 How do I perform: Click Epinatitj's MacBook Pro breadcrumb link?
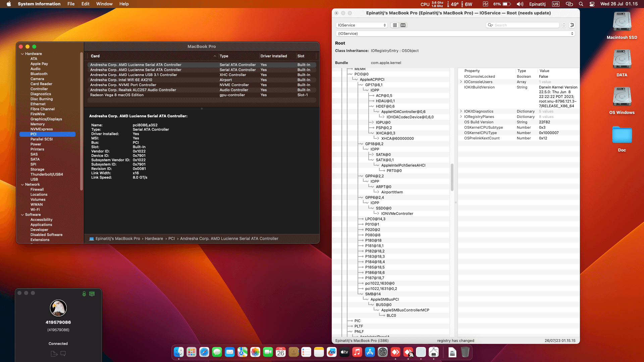coord(117,238)
